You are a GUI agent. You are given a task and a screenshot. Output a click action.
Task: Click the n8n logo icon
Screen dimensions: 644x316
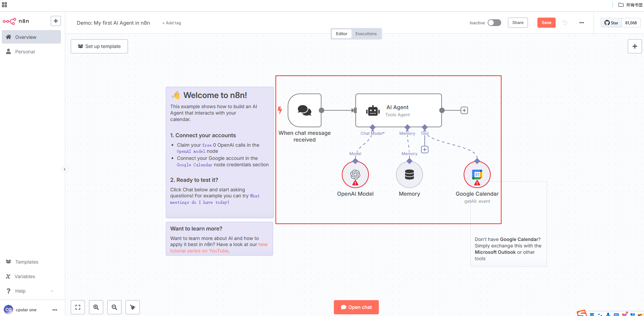9,21
